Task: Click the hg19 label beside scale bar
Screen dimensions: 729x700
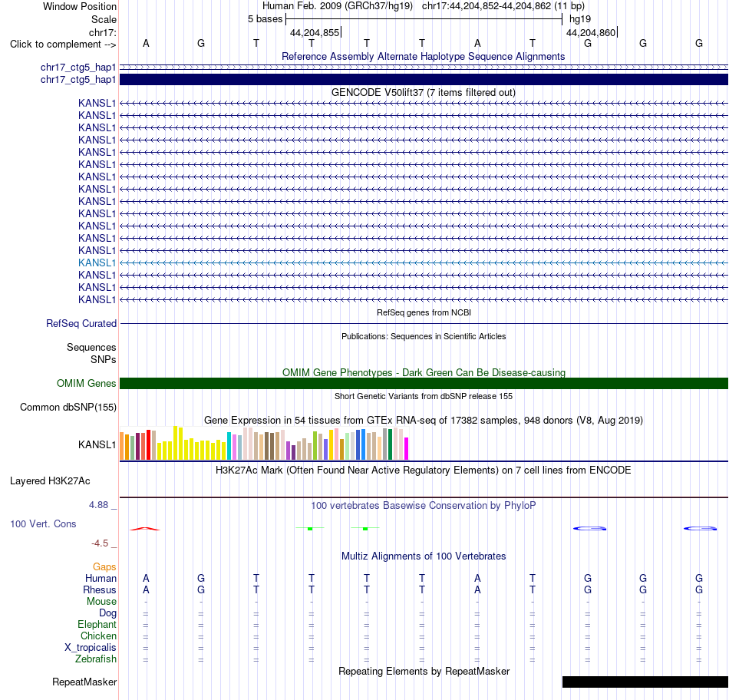Action: pos(580,19)
